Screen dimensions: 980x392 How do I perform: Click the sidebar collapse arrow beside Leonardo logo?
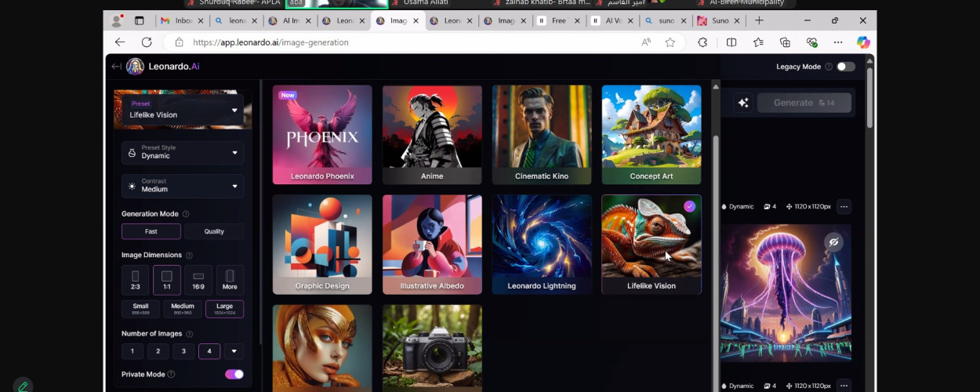[x=116, y=67]
